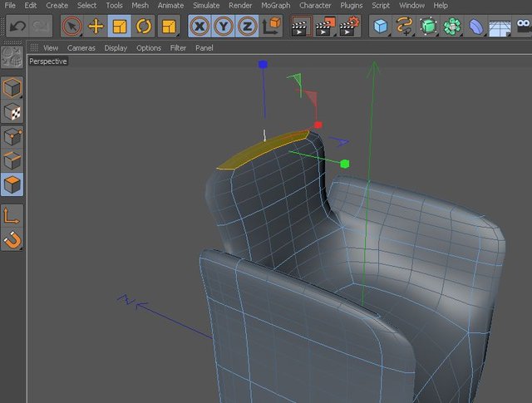Image resolution: width=532 pixels, height=403 pixels.
Task: Switch to Polygon mode in sidebar
Action: (12, 184)
